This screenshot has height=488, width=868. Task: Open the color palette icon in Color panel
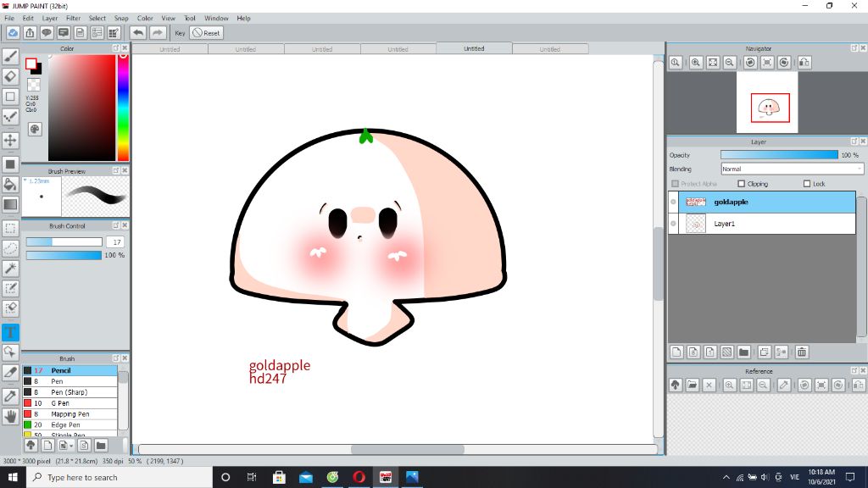pyautogui.click(x=34, y=129)
